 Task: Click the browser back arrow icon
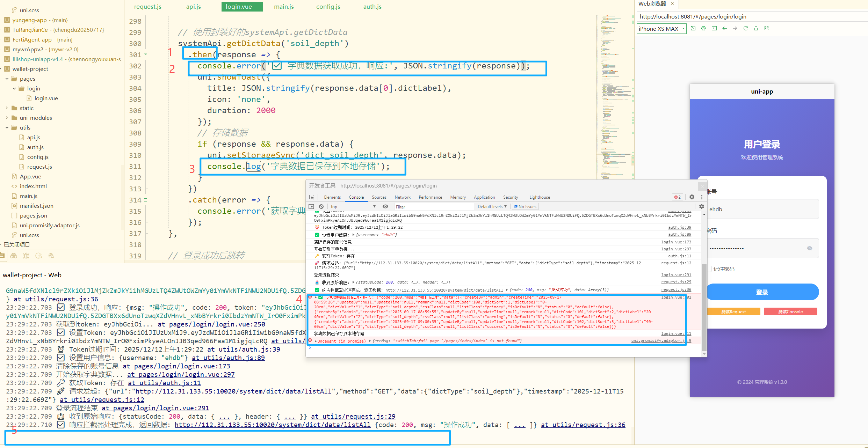tap(724, 29)
